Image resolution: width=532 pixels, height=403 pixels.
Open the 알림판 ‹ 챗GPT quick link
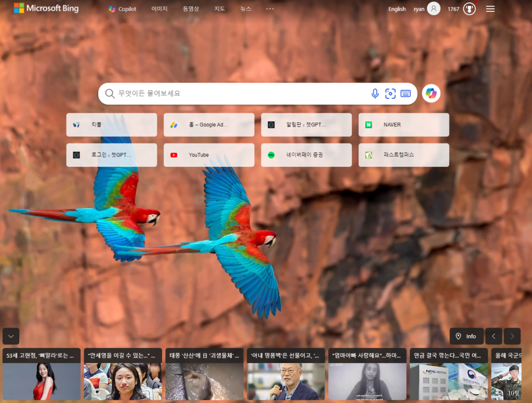307,125
